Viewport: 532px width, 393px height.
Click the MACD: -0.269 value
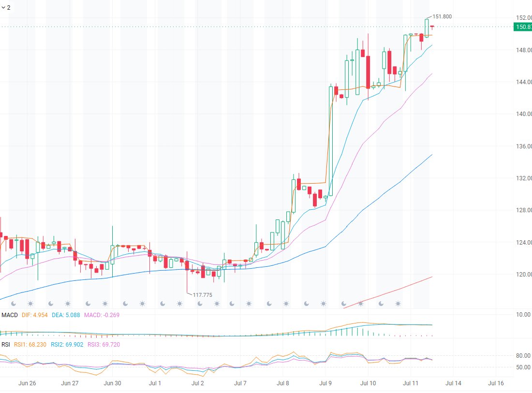102,315
